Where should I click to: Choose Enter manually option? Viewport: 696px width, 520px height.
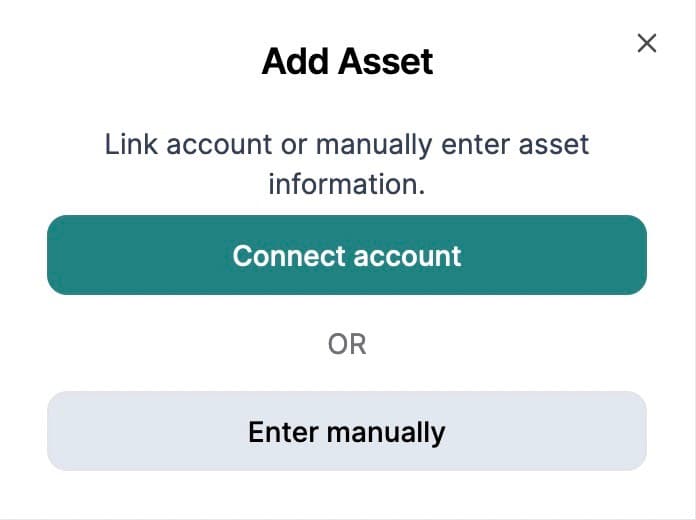click(347, 431)
